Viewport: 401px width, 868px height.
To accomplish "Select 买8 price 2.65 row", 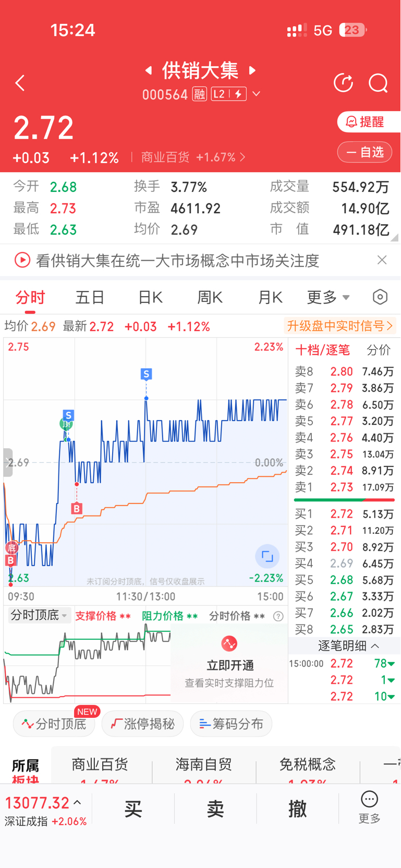I will click(x=345, y=629).
